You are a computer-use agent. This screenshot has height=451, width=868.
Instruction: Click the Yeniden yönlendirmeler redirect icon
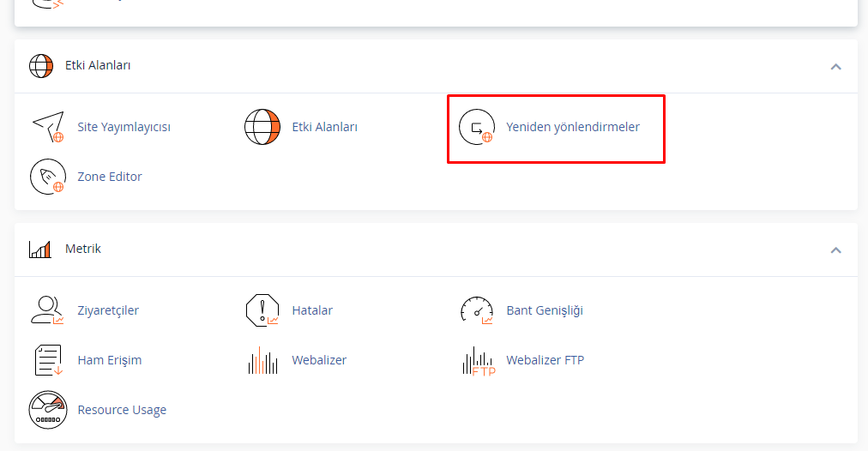[477, 127]
